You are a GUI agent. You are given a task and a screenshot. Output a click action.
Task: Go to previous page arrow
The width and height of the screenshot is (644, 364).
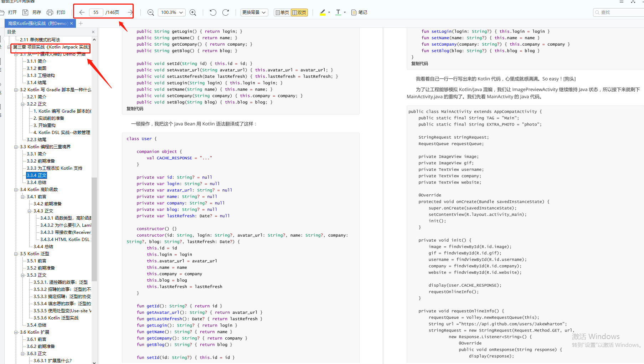click(x=82, y=12)
